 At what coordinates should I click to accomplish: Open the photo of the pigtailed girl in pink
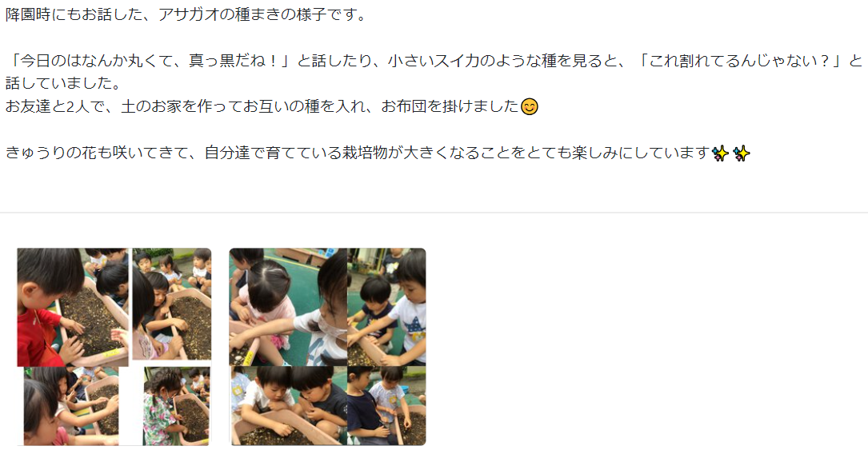pos(288,306)
